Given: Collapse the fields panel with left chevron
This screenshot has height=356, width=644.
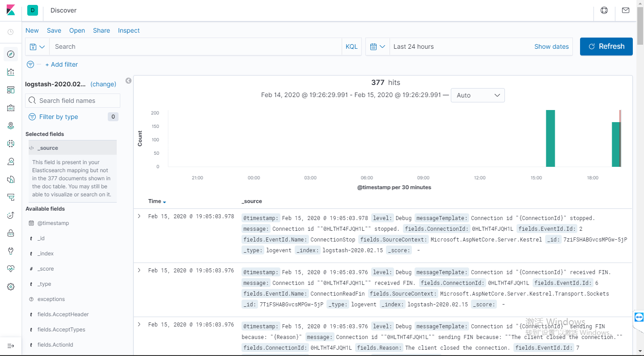Looking at the screenshot, I should point(128,81).
